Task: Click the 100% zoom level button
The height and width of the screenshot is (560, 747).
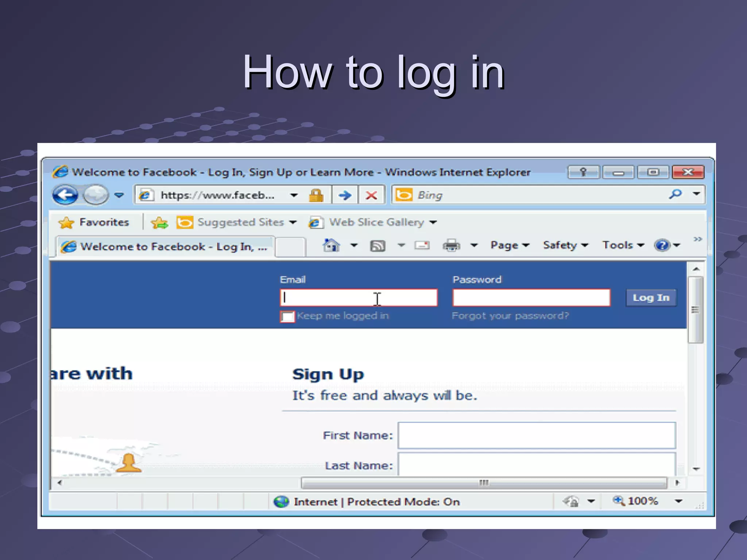Action: click(x=635, y=501)
